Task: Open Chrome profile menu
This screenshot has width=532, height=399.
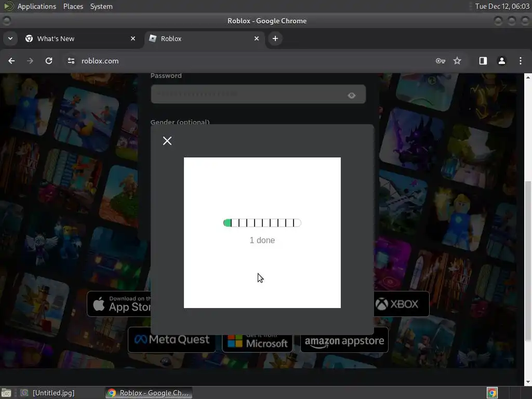Action: coord(501,61)
